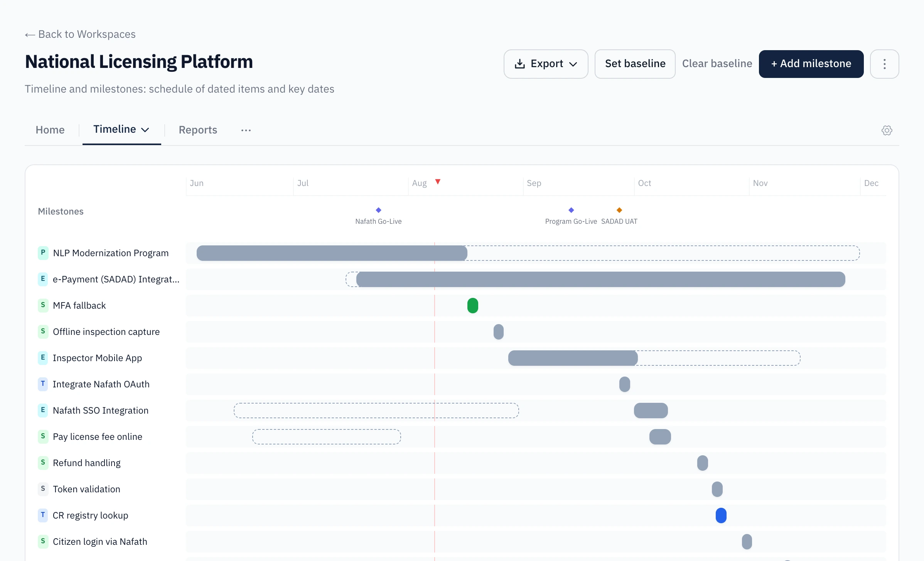Click the Nafath SSO Integration dashed baseline bar
Screen dimensions: 924x561
pyautogui.click(x=376, y=411)
